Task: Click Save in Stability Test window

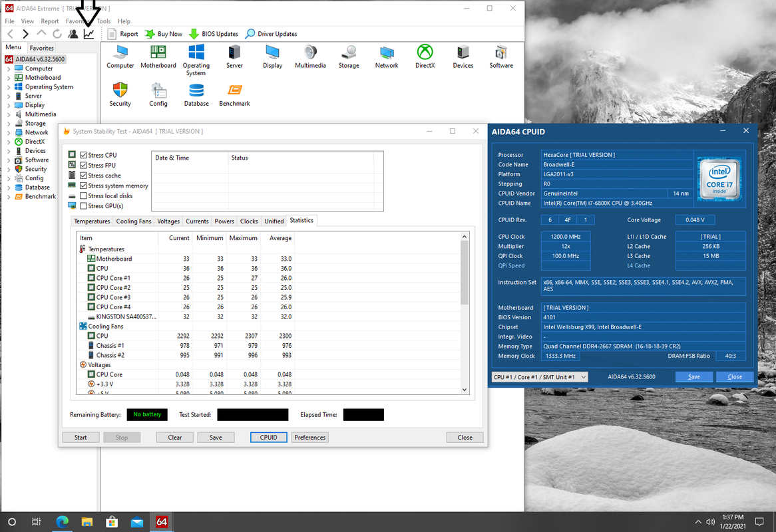Action: (x=216, y=438)
